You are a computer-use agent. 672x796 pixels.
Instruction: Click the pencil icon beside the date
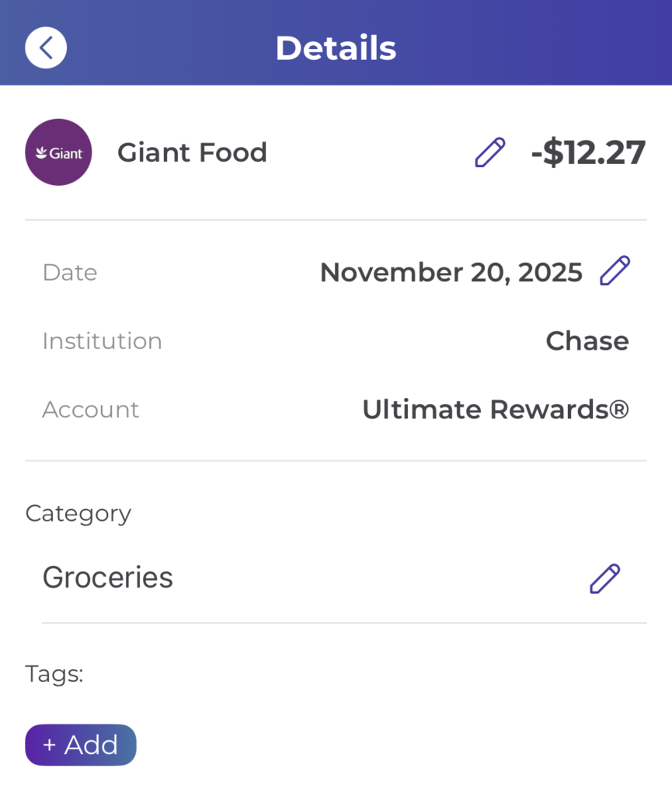pos(615,271)
